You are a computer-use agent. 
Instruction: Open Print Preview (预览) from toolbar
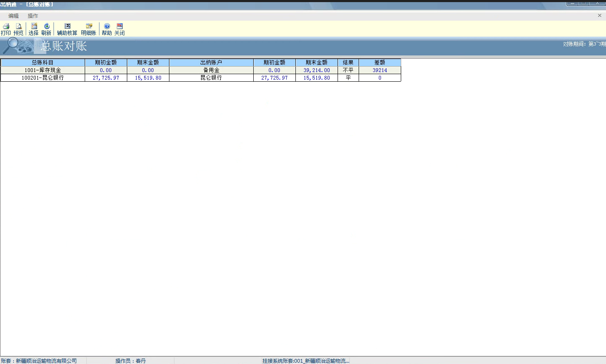click(19, 29)
